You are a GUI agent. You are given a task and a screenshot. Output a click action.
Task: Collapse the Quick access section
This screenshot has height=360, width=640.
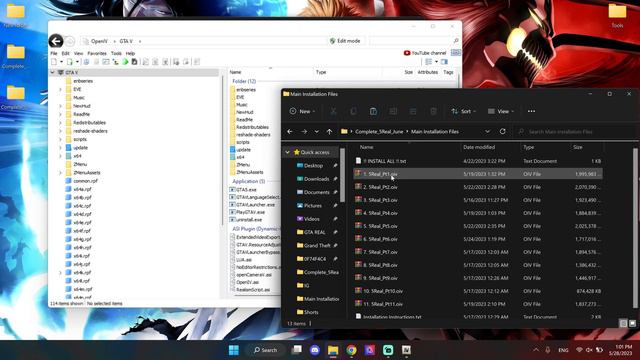287,152
